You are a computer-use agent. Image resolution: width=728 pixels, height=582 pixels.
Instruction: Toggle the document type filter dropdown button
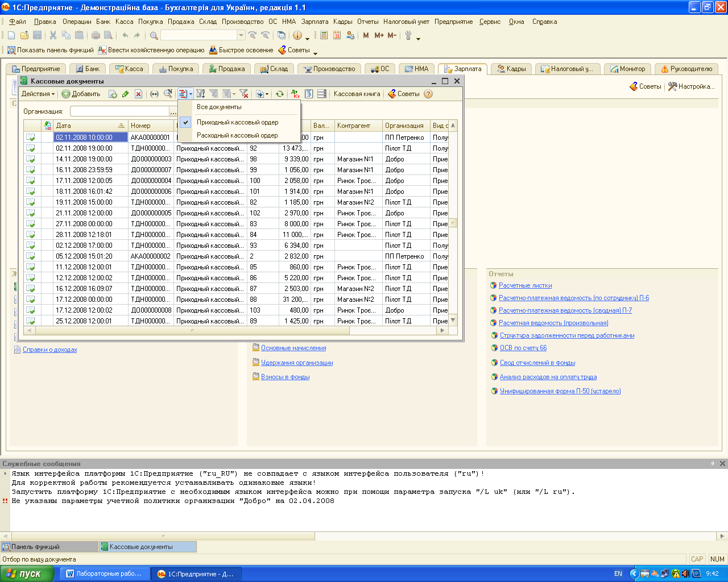click(x=185, y=94)
